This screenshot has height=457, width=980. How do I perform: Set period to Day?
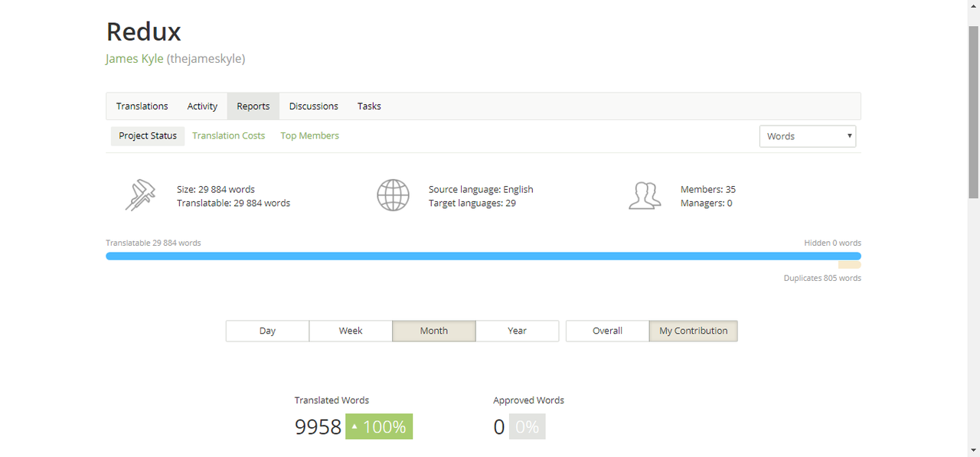[267, 331]
